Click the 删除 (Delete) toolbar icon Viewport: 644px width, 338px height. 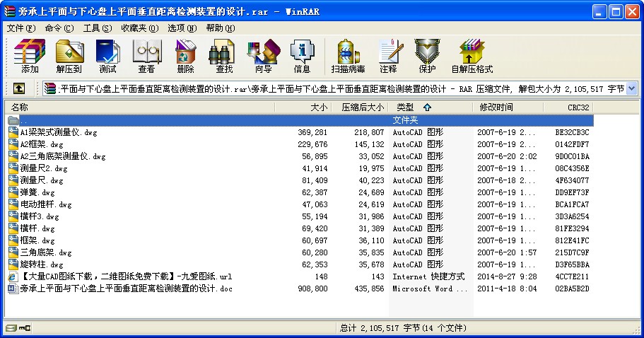click(185, 57)
